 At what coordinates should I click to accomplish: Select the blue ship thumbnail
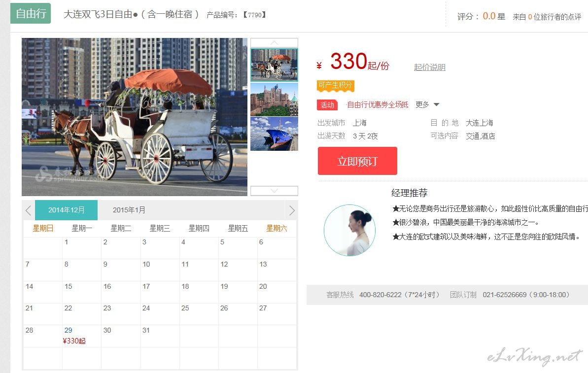(274, 134)
